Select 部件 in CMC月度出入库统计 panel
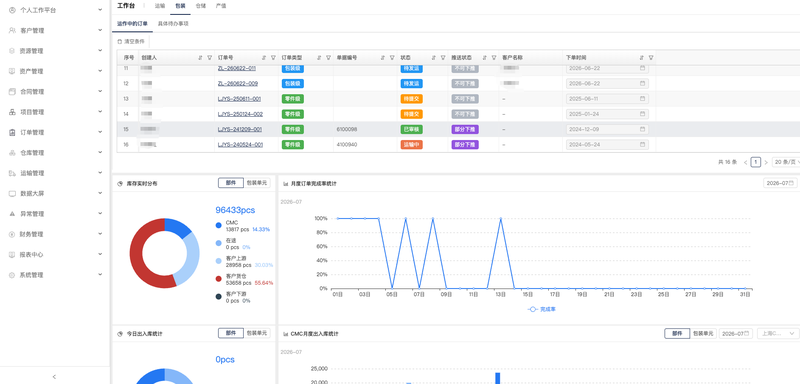This screenshot has height=384, width=800. point(677,333)
